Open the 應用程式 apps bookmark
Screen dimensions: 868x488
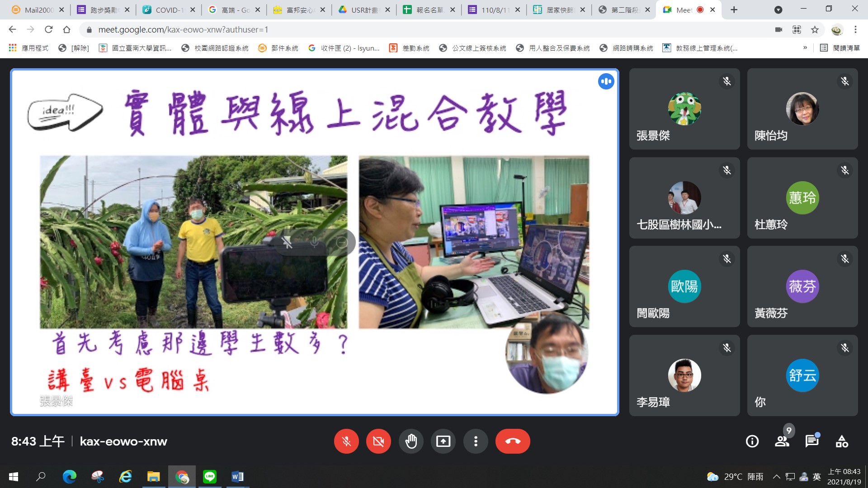tap(28, 48)
